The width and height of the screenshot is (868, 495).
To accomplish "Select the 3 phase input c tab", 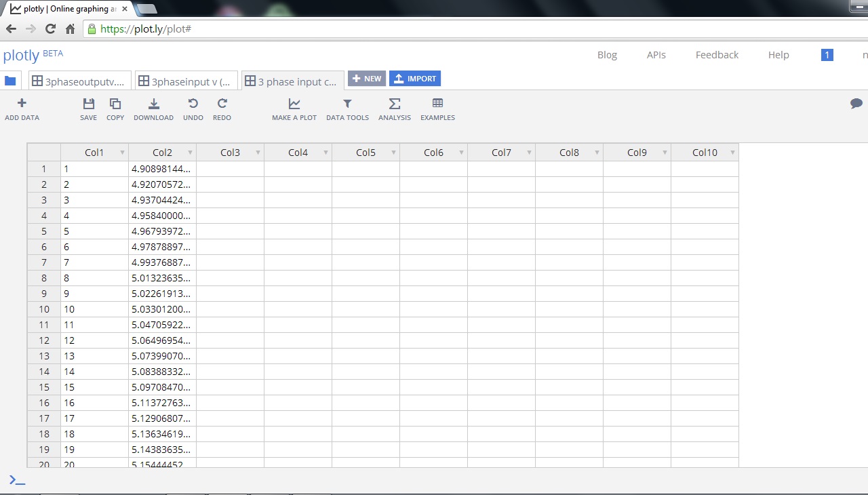I will 293,81.
